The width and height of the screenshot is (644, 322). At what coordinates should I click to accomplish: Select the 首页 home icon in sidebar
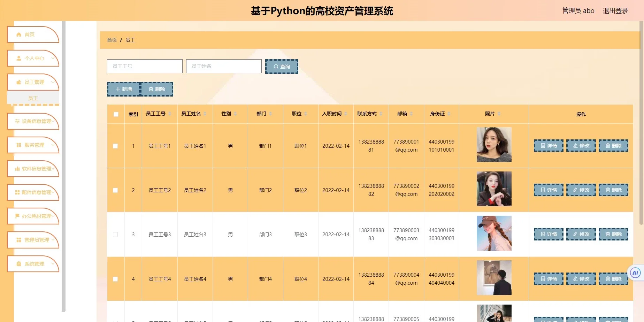pos(18,34)
